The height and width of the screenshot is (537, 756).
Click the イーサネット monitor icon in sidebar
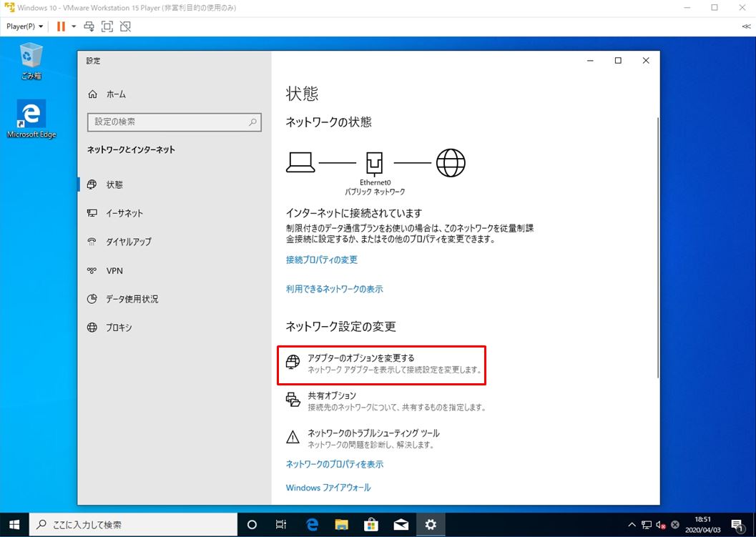(x=92, y=213)
